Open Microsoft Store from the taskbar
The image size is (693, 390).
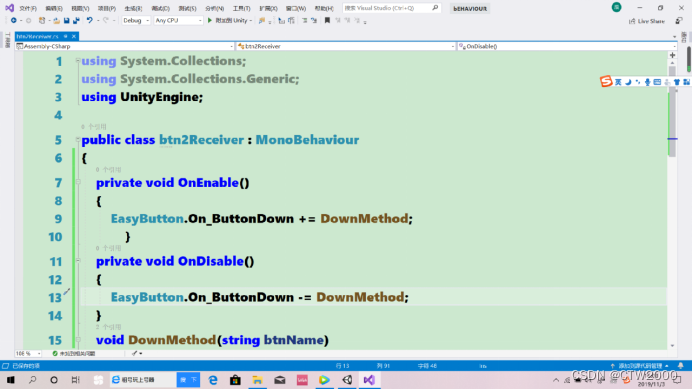235,380
